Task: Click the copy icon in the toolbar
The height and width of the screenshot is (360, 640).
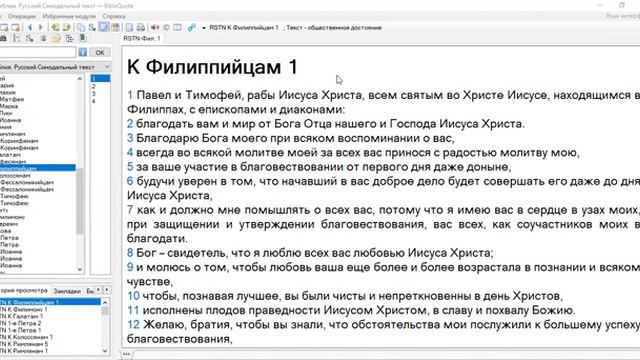Action: (x=81, y=27)
